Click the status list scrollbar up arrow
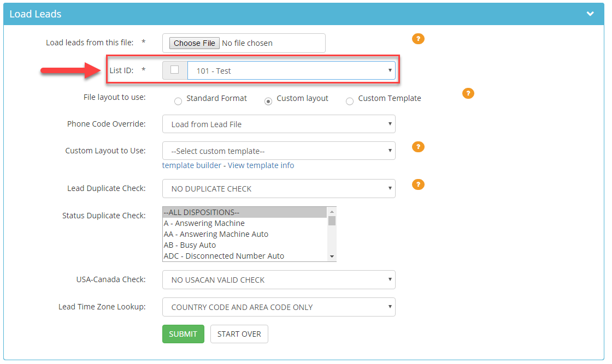The height and width of the screenshot is (364, 612). click(x=332, y=212)
